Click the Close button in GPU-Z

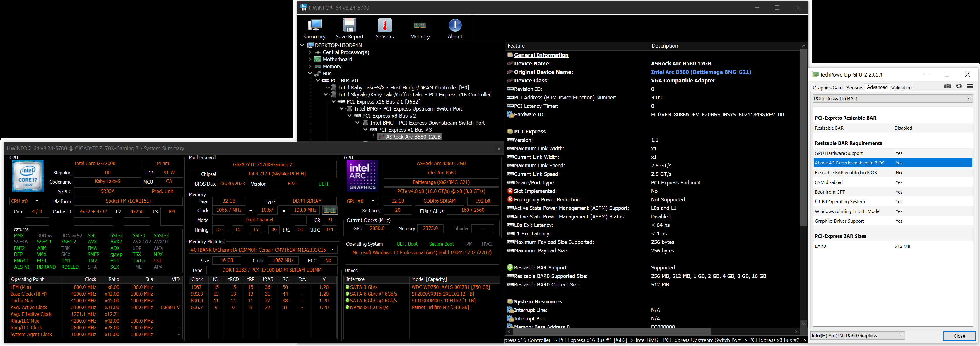(959, 336)
